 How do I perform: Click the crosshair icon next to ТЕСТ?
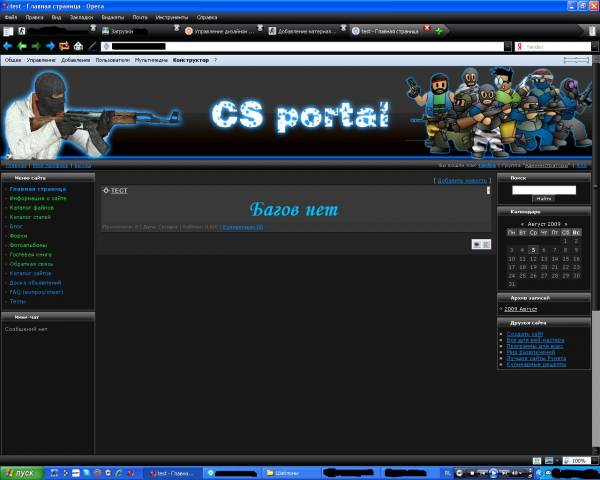click(x=106, y=190)
